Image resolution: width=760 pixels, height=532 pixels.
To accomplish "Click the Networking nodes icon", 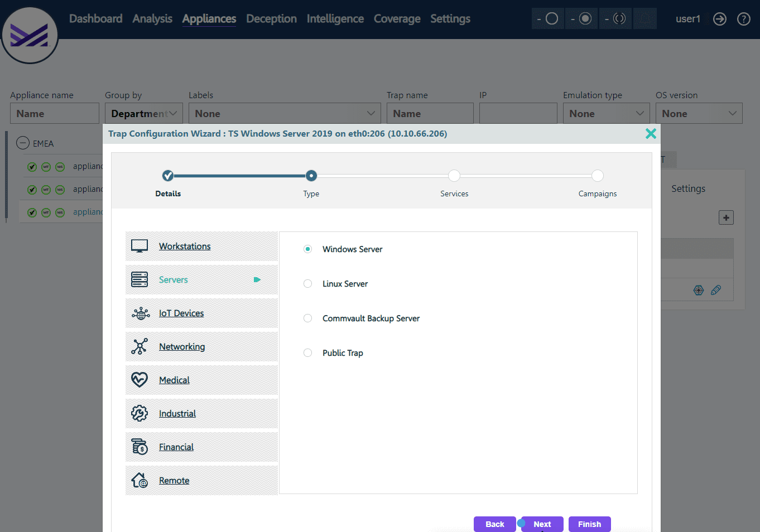I will tap(140, 346).
